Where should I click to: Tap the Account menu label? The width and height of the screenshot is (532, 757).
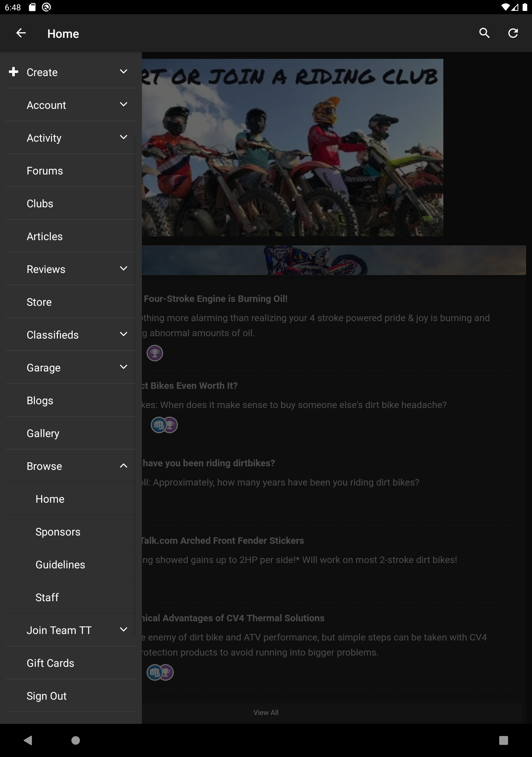click(x=46, y=105)
